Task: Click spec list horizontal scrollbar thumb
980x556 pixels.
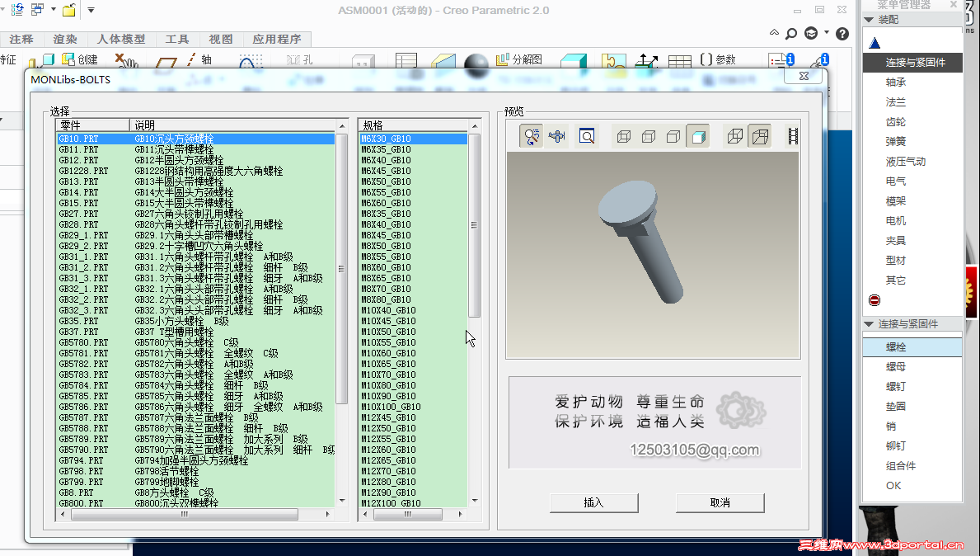Action: point(407,515)
